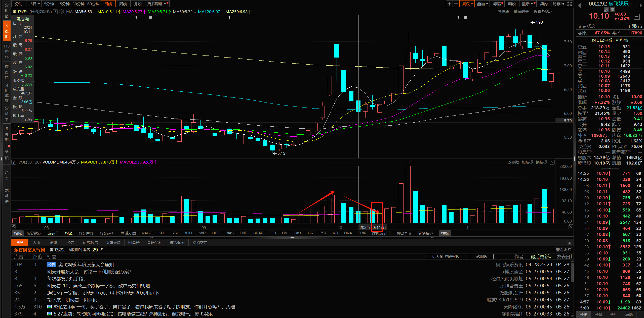Toggle 隐藏 side panel button
The image size is (644, 318).
[x=558, y=4]
